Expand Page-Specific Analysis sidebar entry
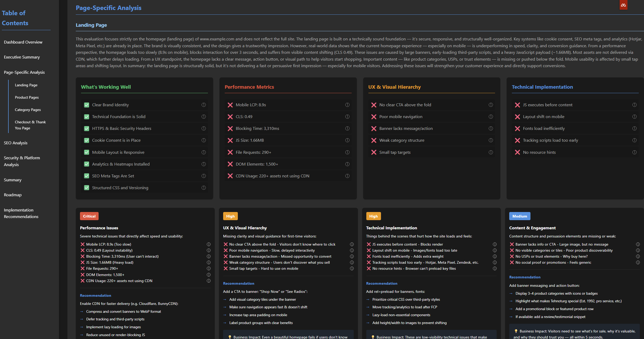The image size is (644, 339). [x=24, y=72]
